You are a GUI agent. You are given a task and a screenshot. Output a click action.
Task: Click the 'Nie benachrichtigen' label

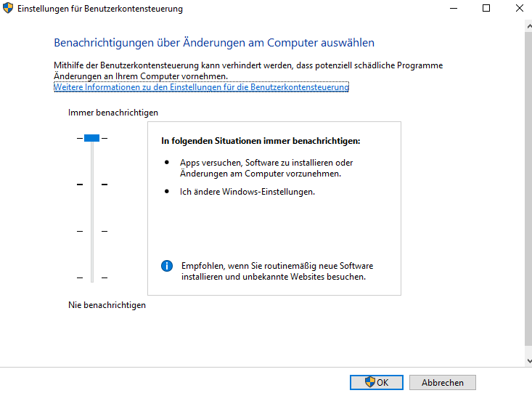[x=107, y=305]
